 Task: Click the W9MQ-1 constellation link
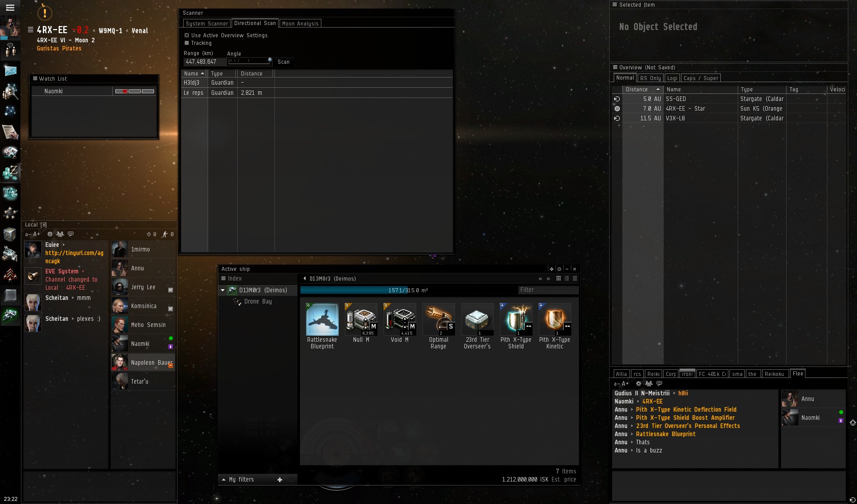point(110,31)
